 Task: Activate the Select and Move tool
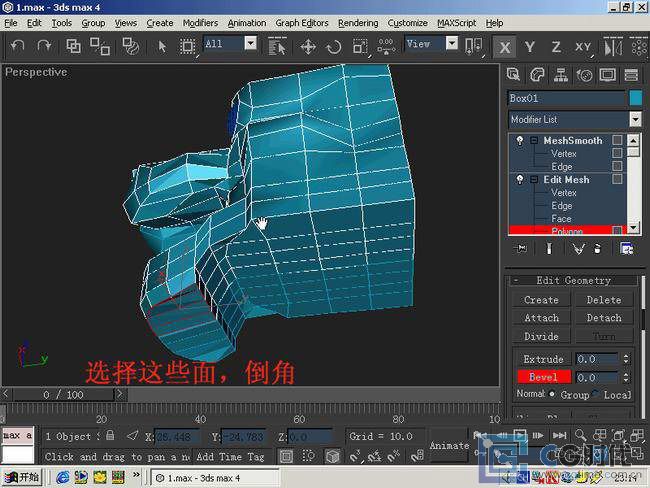click(308, 47)
